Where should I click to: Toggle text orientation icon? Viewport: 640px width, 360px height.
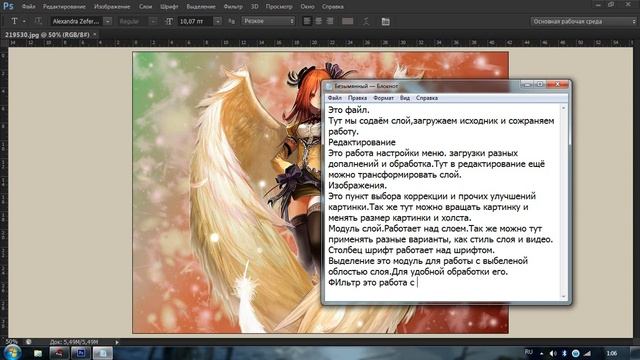pyautogui.click(x=38, y=21)
